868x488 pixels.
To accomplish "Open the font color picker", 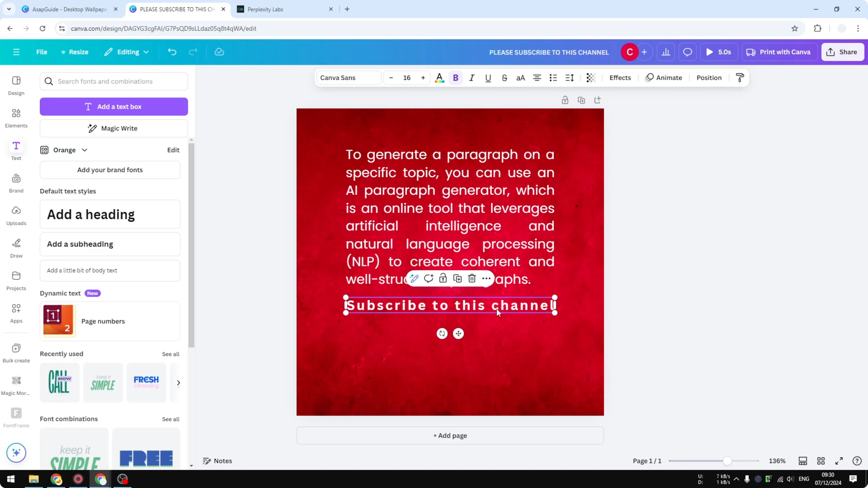I will coord(439,78).
